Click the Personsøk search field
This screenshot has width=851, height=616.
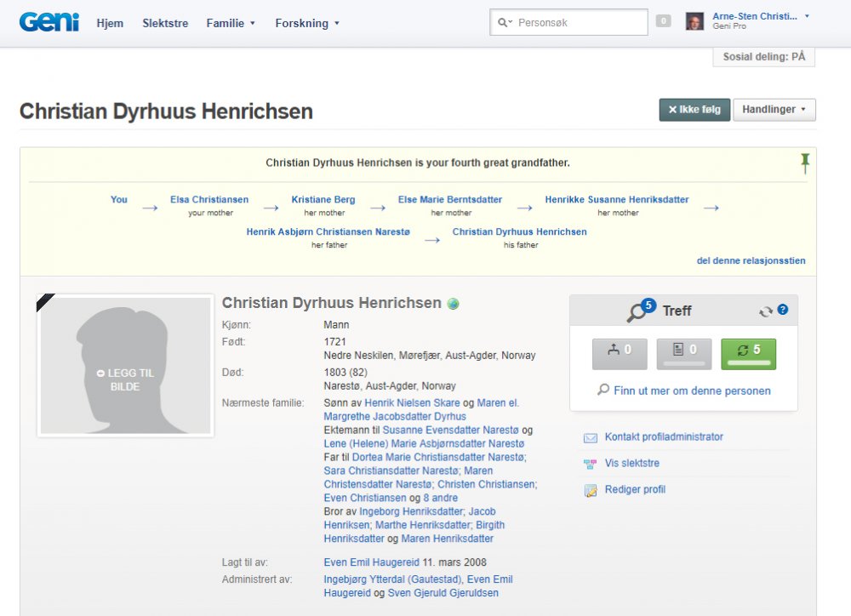579,23
